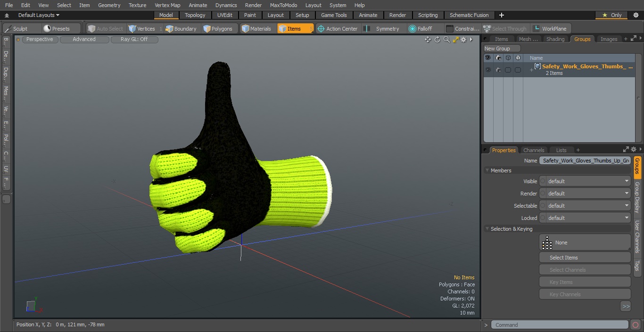644x332 pixels.
Task: Switch to the Schematic Fusion layout tab
Action: pos(469,15)
